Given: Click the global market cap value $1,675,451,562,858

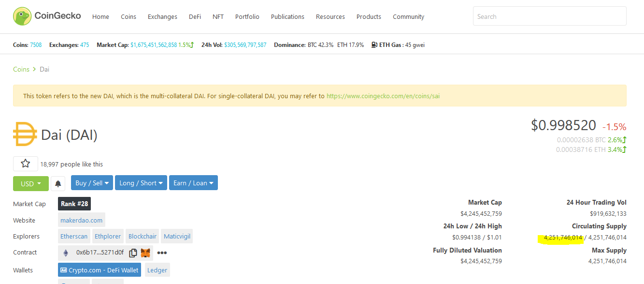Looking at the screenshot, I should [154, 45].
